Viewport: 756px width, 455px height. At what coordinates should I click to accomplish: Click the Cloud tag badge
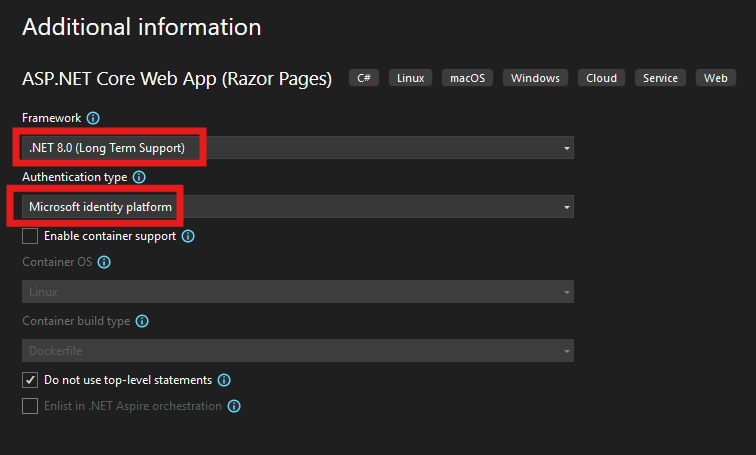point(601,78)
